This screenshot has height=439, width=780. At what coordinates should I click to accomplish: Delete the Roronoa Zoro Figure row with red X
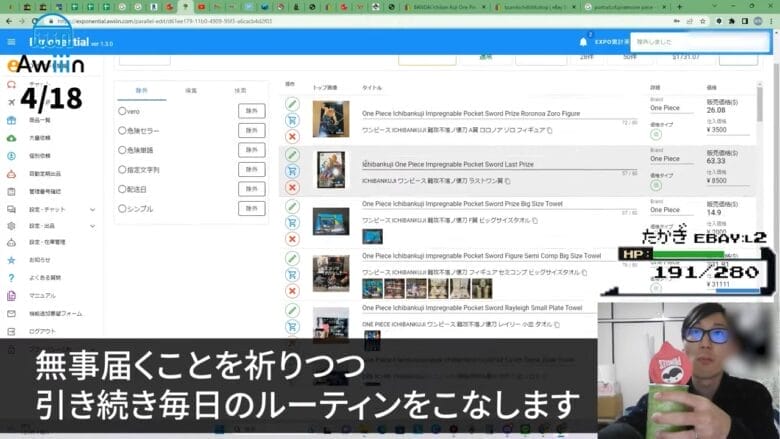pyautogui.click(x=292, y=137)
